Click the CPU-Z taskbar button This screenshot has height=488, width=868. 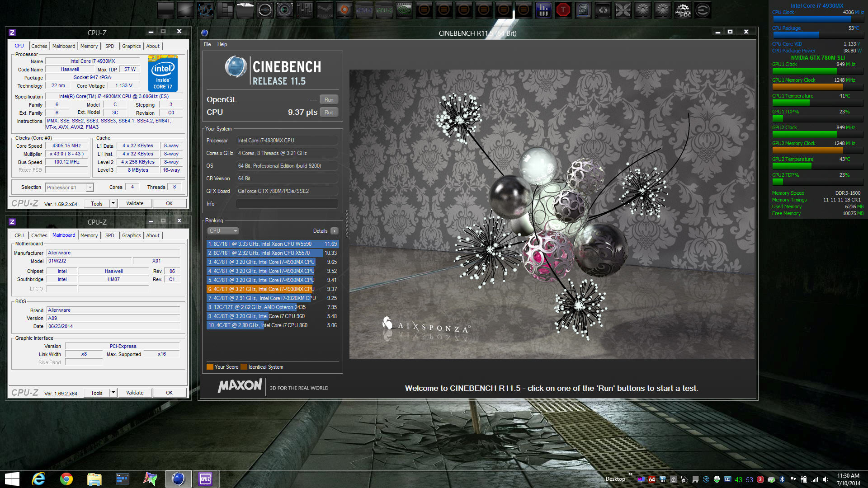tap(206, 479)
